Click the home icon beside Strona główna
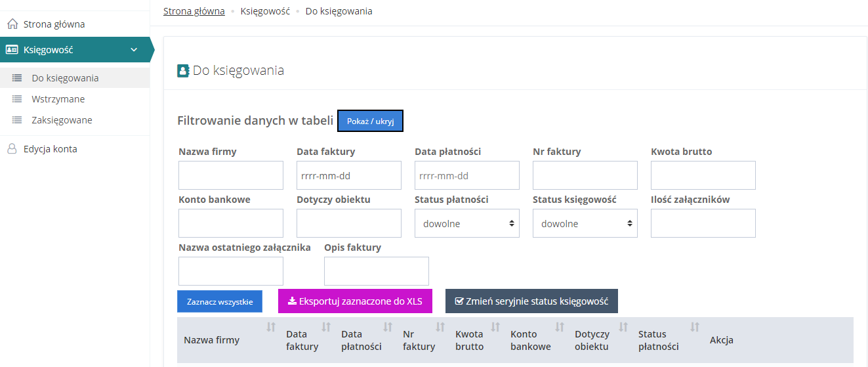Image resolution: width=868 pixels, height=367 pixels. coord(12,24)
